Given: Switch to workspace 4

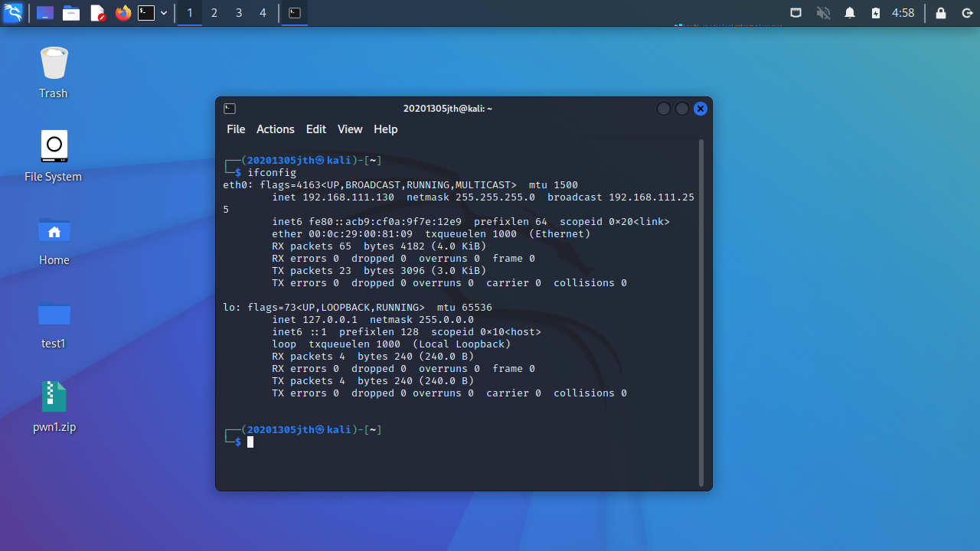Looking at the screenshot, I should pos(263,13).
